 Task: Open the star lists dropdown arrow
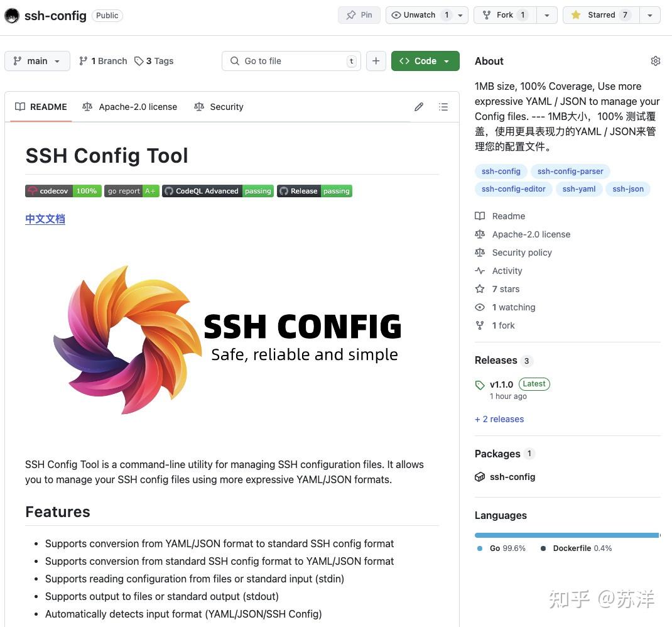[x=650, y=15]
